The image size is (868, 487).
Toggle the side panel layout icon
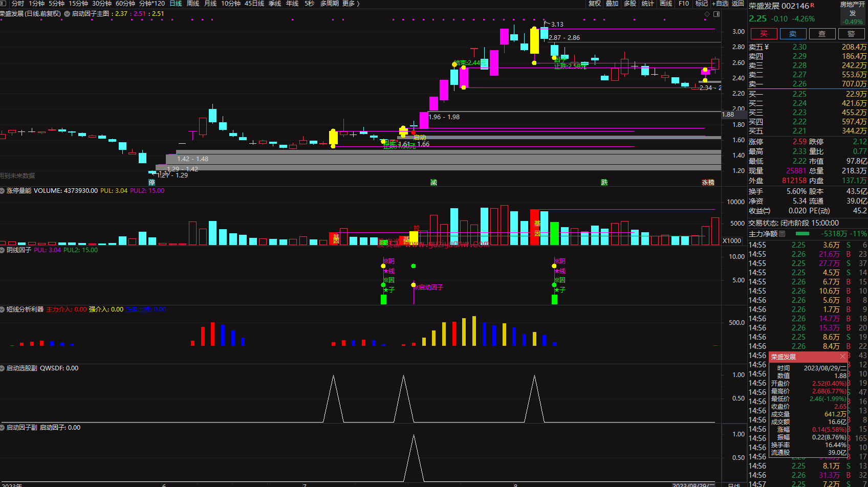(717, 14)
